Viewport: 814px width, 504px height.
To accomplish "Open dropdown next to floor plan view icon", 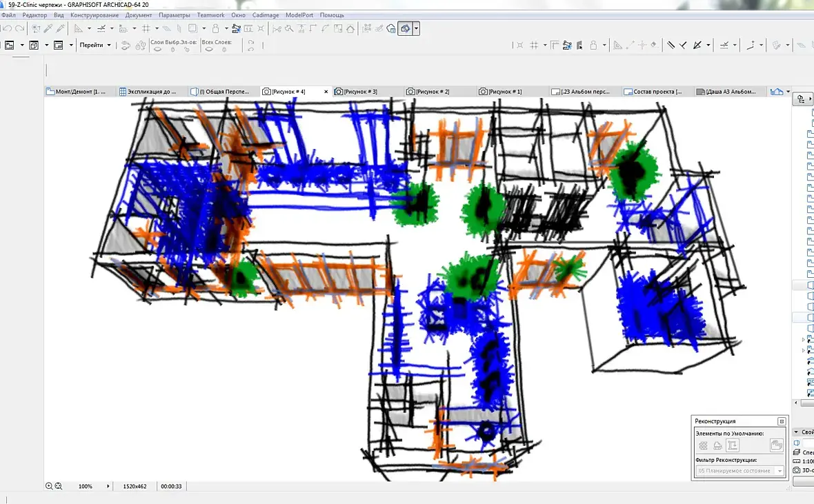I will tap(22, 45).
